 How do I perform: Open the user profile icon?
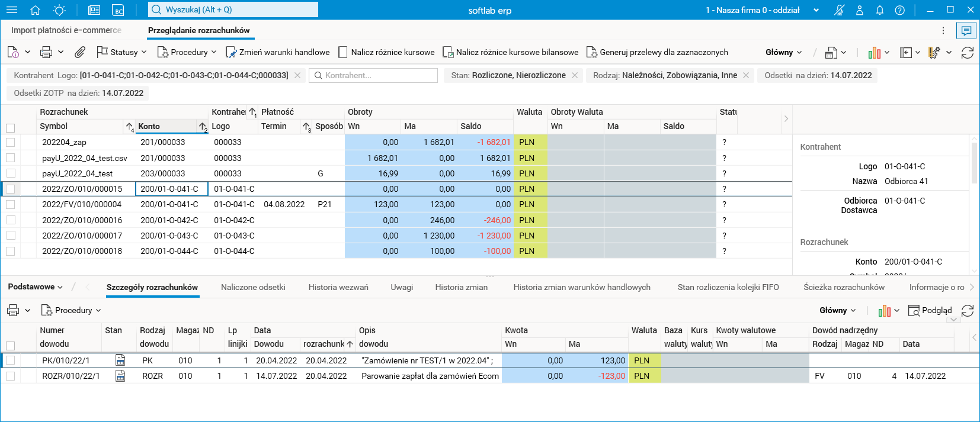(860, 10)
